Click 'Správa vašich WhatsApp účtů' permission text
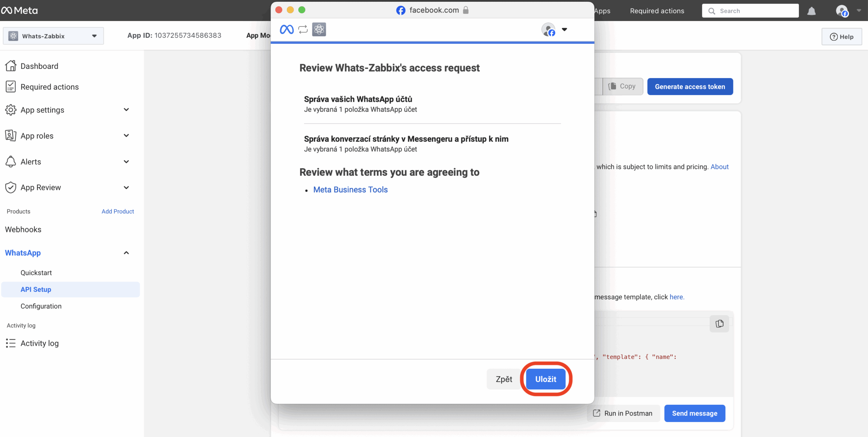This screenshot has height=437, width=868. (358, 99)
